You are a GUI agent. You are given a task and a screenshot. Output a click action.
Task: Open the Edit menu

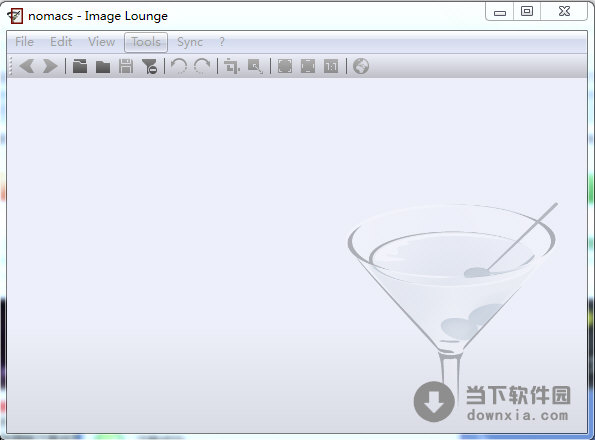[61, 42]
